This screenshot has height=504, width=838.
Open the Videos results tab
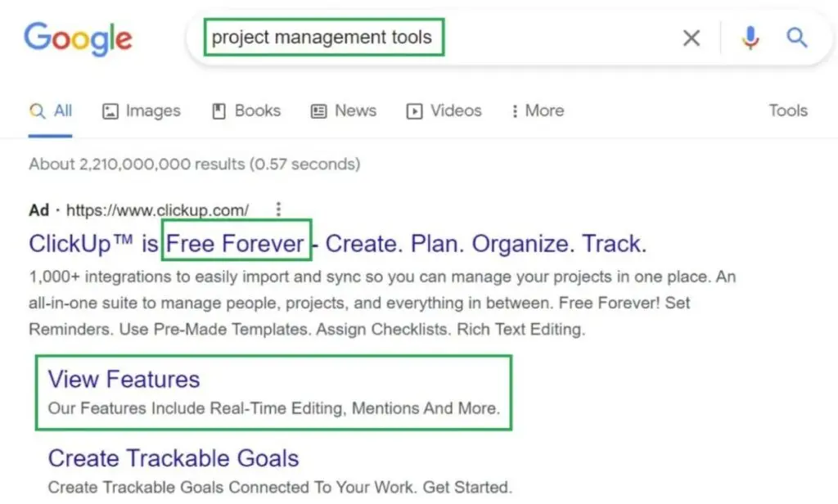[x=455, y=111]
